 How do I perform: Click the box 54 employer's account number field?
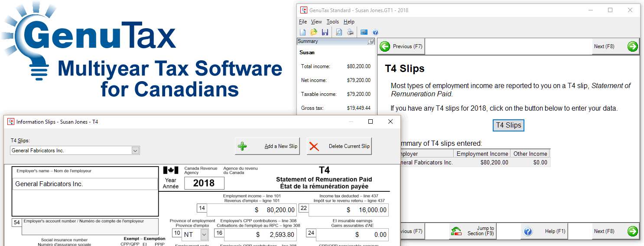pos(90,226)
